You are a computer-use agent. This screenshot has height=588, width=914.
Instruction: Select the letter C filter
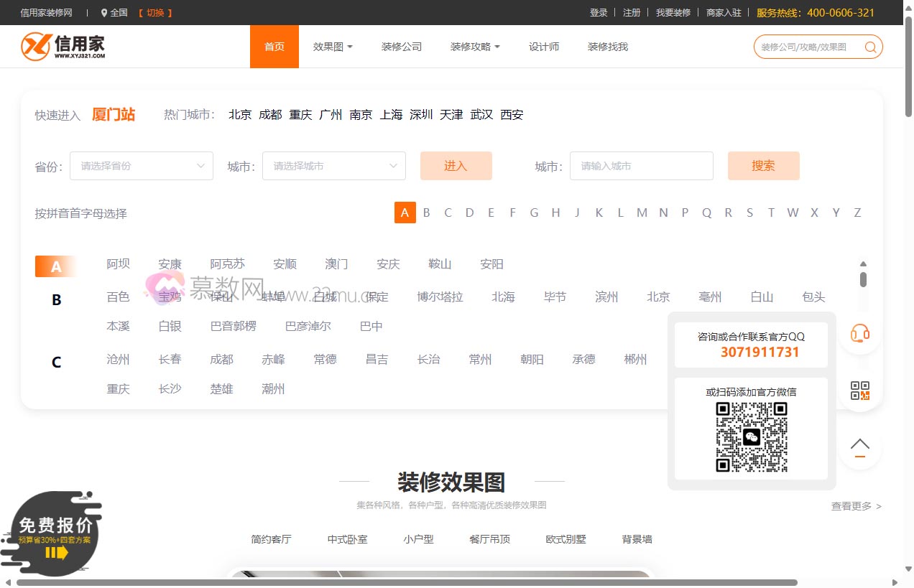click(x=448, y=212)
